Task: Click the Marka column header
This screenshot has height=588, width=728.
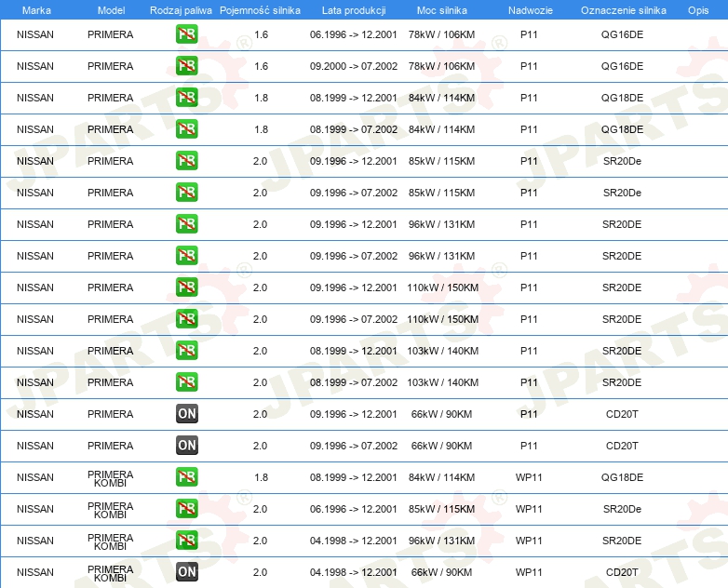Action: [36, 10]
